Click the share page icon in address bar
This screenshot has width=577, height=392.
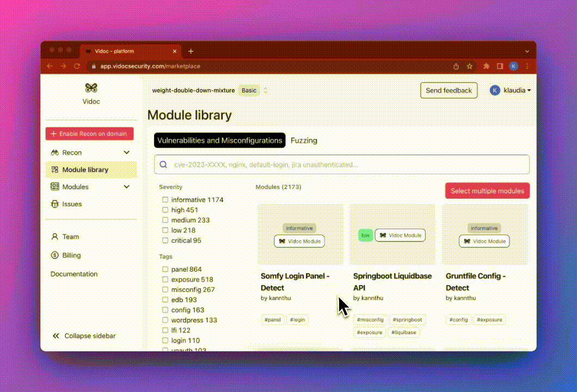click(x=456, y=66)
